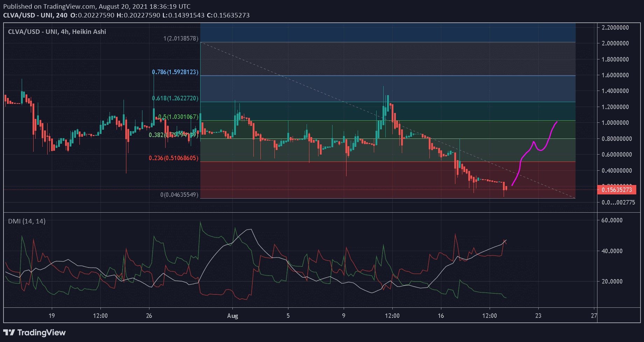Click the TradingView logo at bottom left

[x=35, y=332]
